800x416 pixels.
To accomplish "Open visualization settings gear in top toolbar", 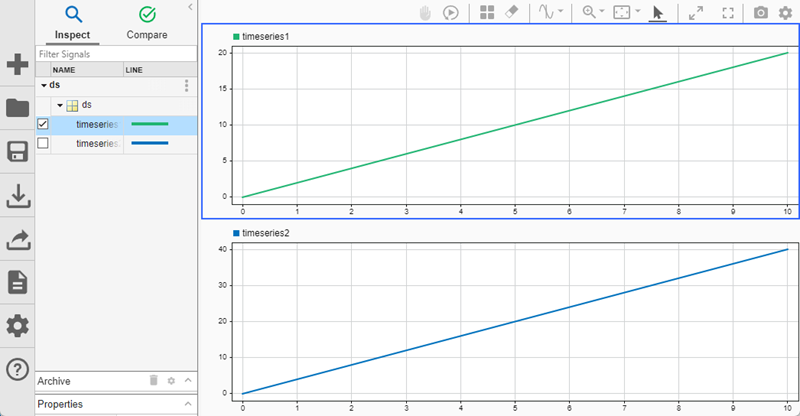I will point(786,13).
